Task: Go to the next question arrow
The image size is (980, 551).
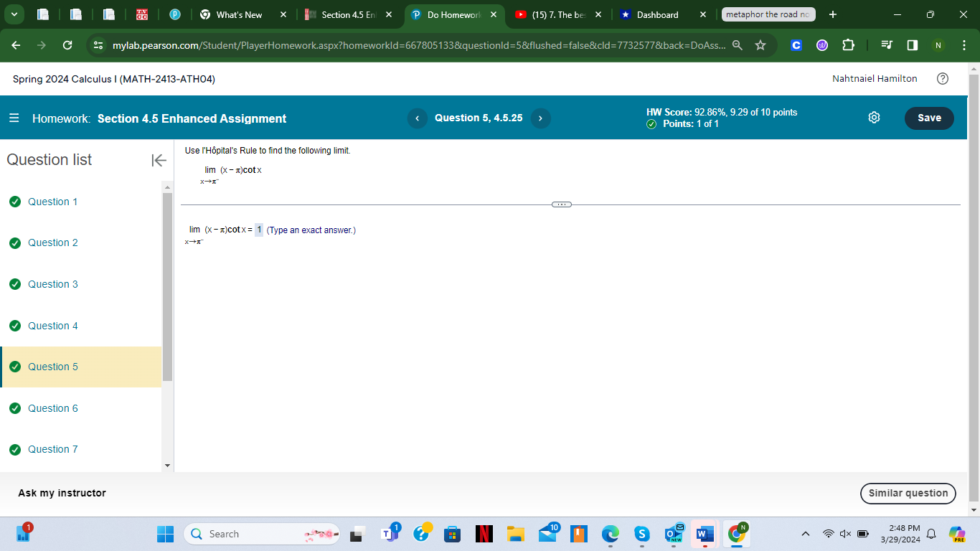Action: (540, 118)
